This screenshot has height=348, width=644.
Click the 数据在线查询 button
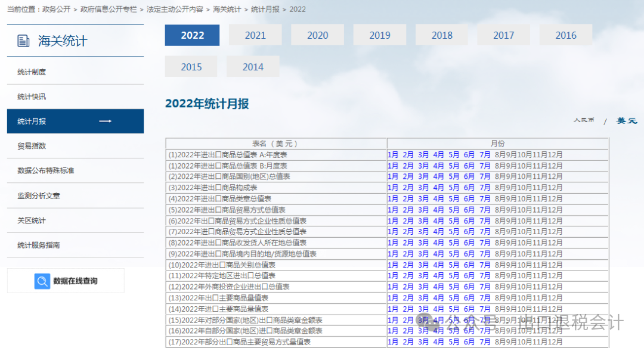point(75,281)
